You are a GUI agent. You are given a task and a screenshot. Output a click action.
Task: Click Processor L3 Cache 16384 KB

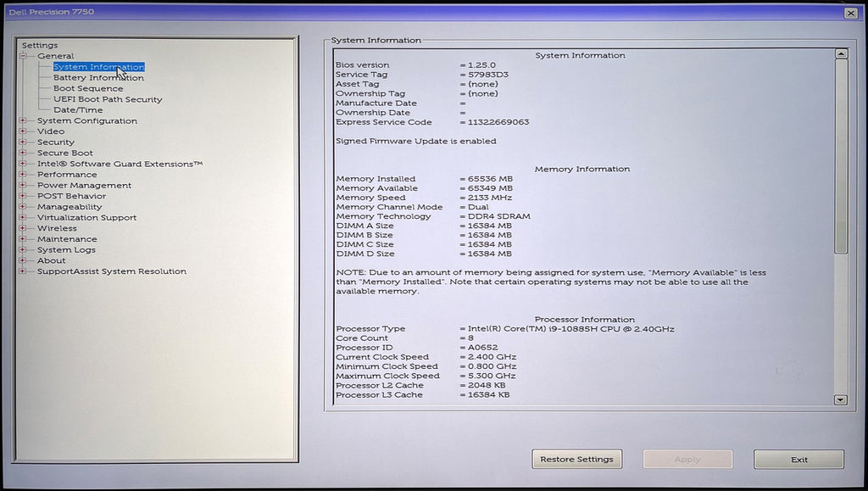(489, 394)
